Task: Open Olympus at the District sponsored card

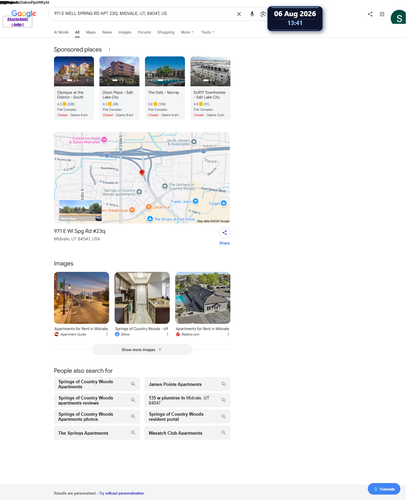Action: pyautogui.click(x=74, y=88)
